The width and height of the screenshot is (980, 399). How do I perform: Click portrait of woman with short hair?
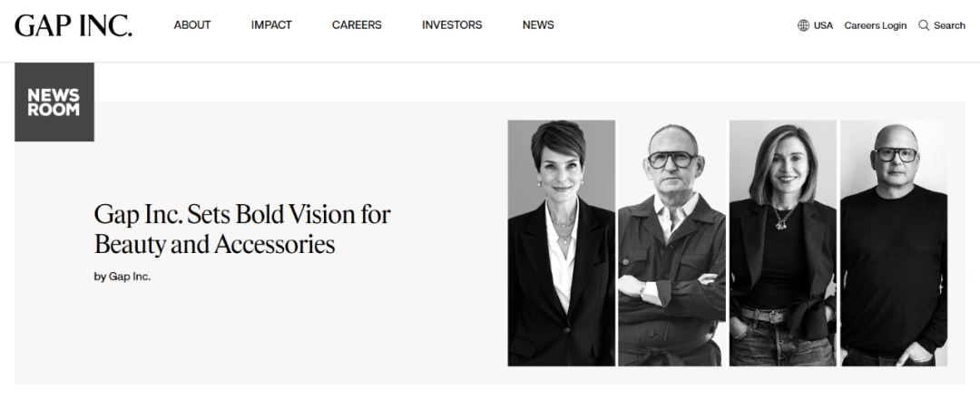(x=561, y=243)
